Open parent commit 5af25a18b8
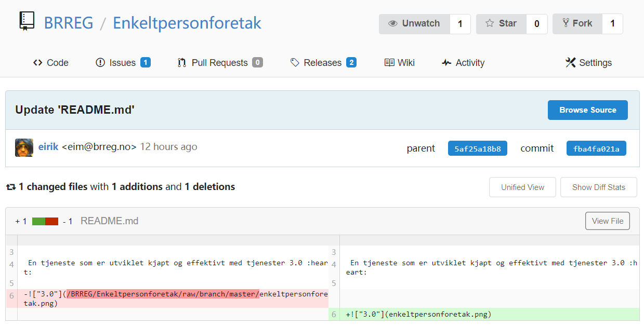This screenshot has width=644, height=326. coord(478,148)
